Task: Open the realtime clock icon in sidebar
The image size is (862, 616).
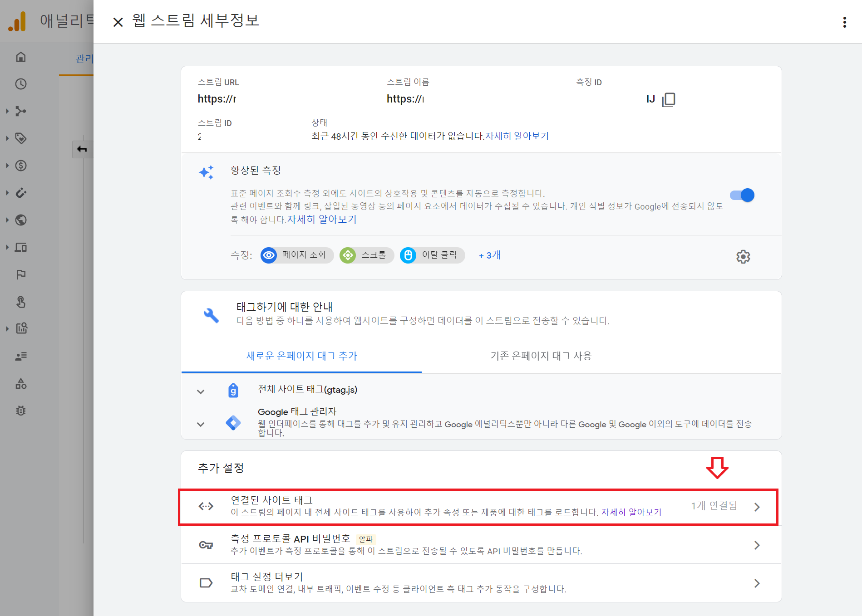Action: (21, 84)
